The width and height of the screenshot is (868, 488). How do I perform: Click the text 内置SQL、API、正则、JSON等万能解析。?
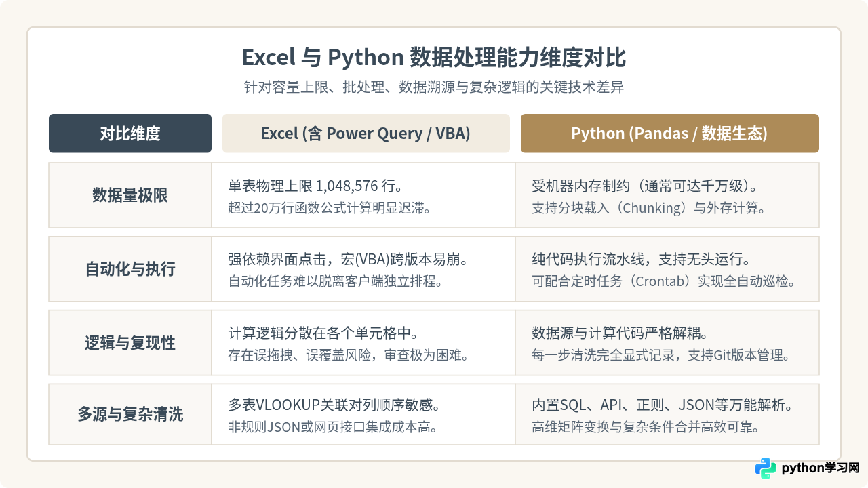tap(663, 405)
